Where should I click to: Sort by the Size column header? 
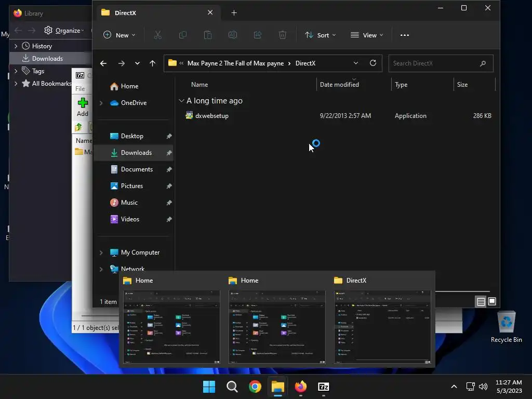[x=462, y=85]
